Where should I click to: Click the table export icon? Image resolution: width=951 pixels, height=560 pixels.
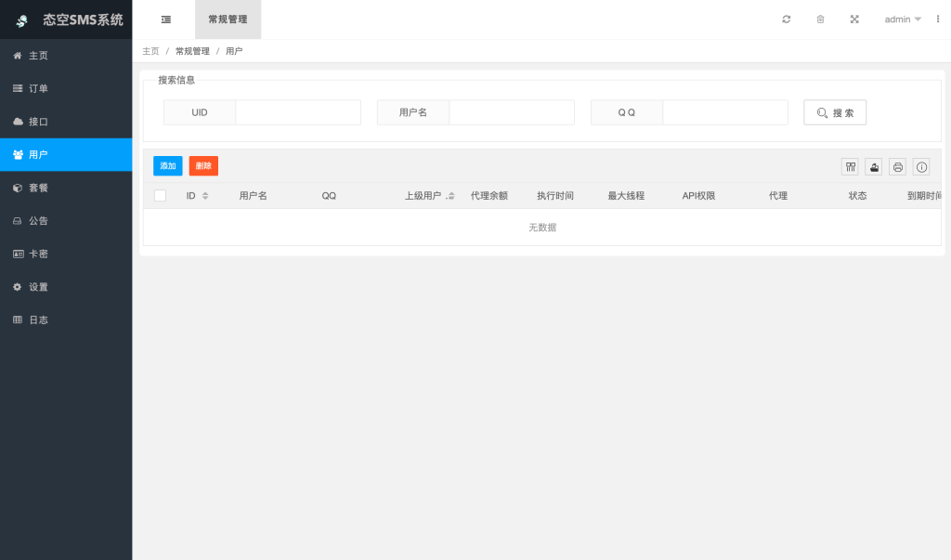pos(874,166)
